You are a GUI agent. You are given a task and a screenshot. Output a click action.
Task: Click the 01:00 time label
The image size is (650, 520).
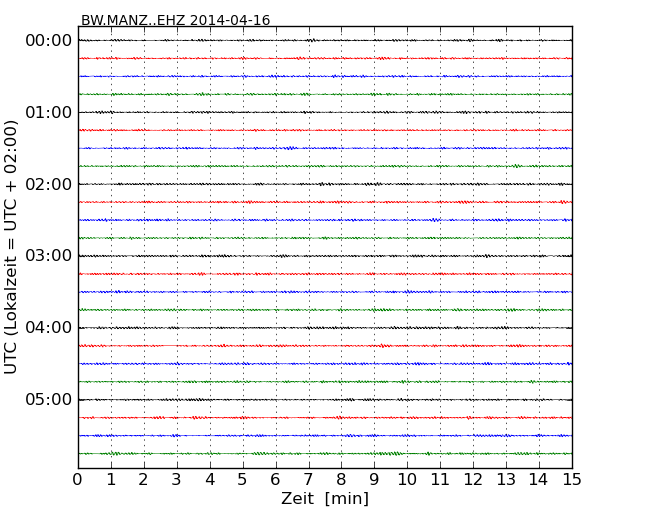(49, 112)
